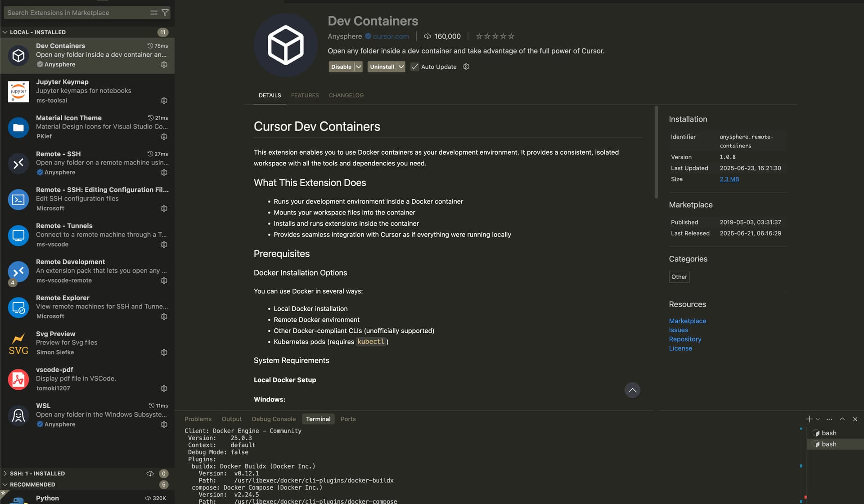Image resolution: width=864 pixels, height=504 pixels.
Task: Select the Remote Explorer extension row
Action: [87, 307]
